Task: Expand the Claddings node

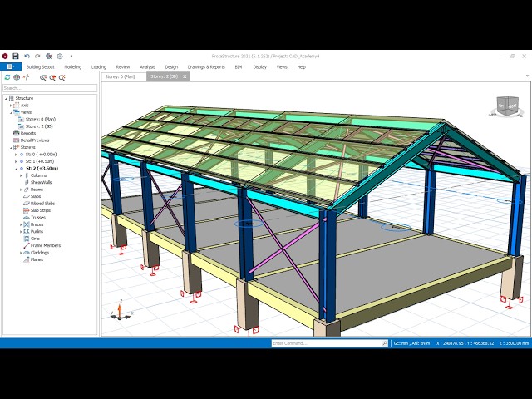Action: pyautogui.click(x=21, y=253)
